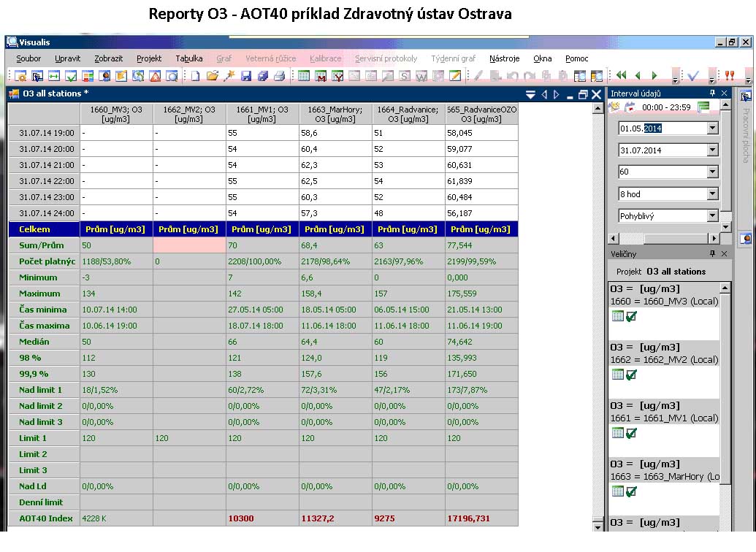The width and height of the screenshot is (756, 552).
Task: Launch the magic wand wizard tool
Action: (x=229, y=76)
